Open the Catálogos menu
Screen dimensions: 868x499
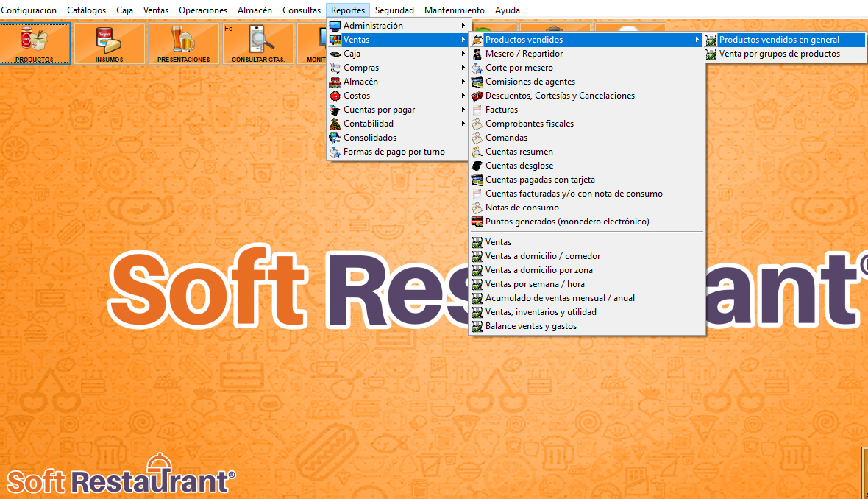coord(86,10)
